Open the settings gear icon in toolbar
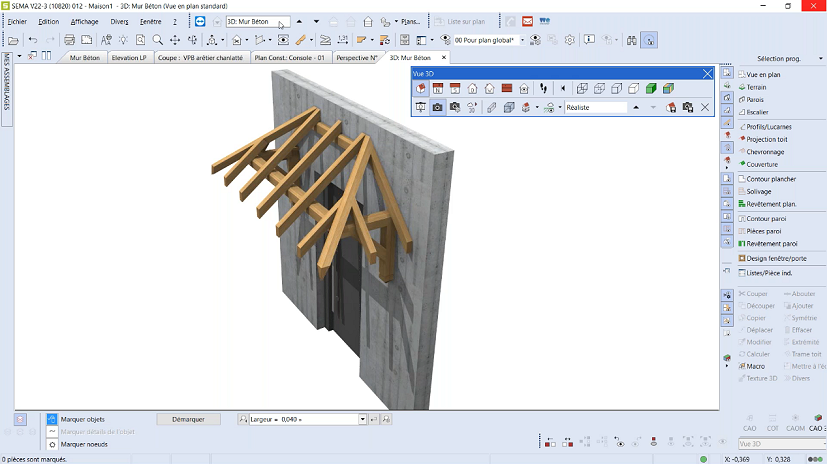 (570, 40)
